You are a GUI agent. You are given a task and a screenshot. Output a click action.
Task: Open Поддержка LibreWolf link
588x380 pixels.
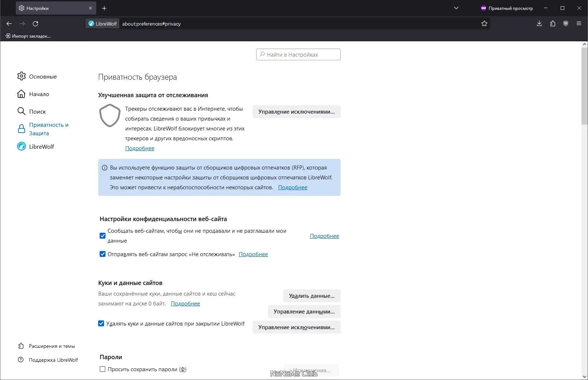tap(48, 360)
